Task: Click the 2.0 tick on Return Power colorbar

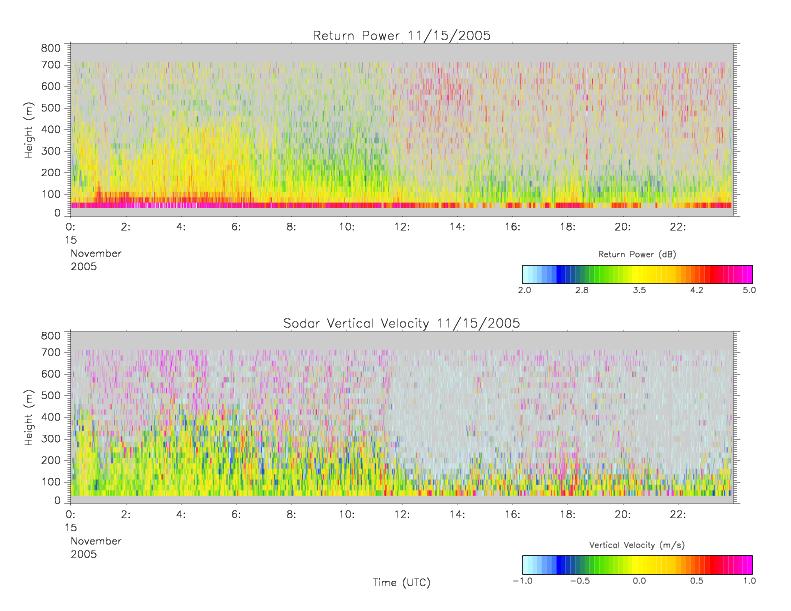Action: (525, 290)
